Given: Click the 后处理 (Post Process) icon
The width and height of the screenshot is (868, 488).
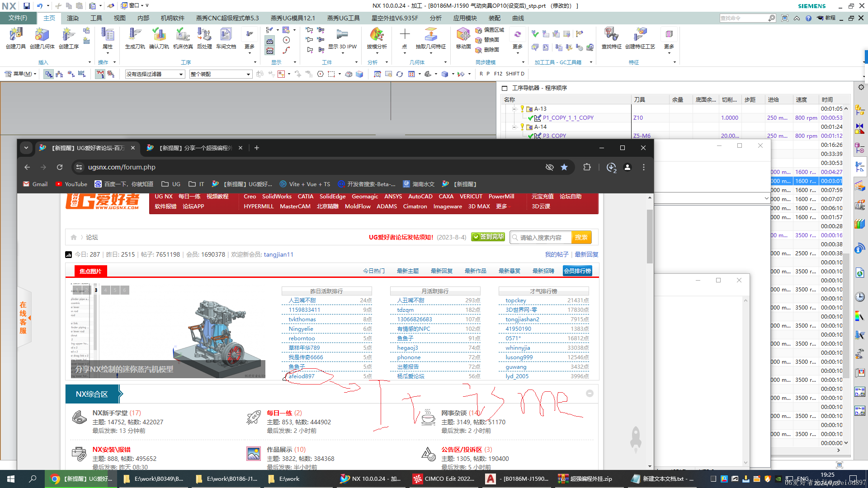Looking at the screenshot, I should tap(204, 38).
